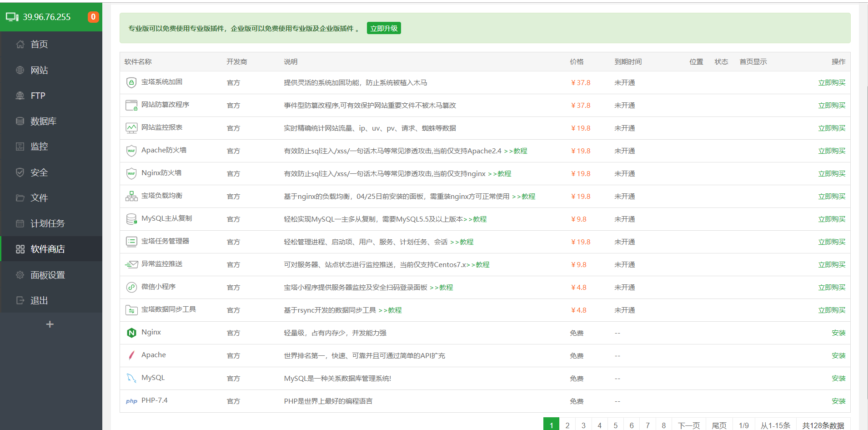Click the monitor icon beside 39.96.76.255
The height and width of the screenshot is (430, 868).
pyautogui.click(x=12, y=17)
